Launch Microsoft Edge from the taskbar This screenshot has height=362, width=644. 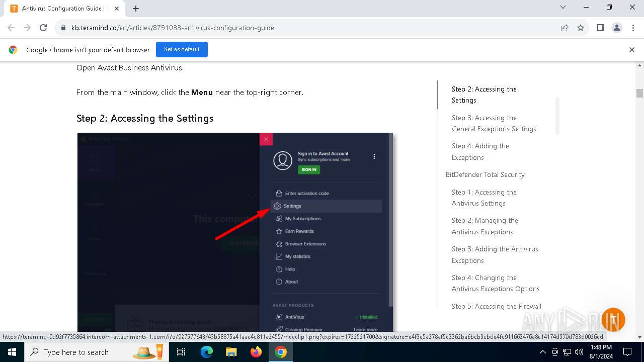click(x=207, y=352)
